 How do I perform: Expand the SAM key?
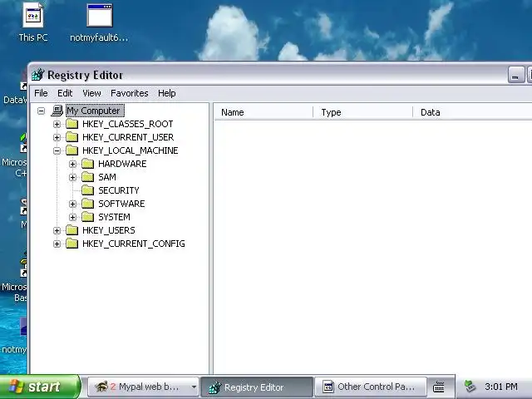pyautogui.click(x=72, y=177)
